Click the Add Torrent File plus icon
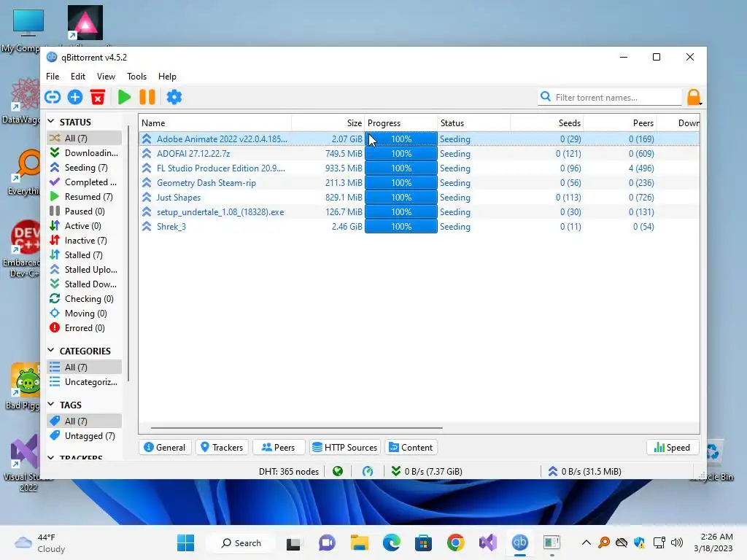The image size is (747, 560). (x=75, y=97)
